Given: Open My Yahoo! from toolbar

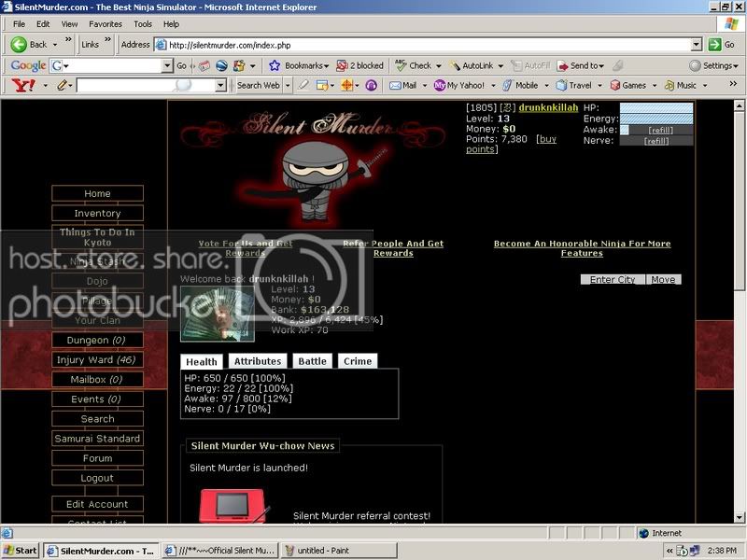Looking at the screenshot, I should point(459,85).
